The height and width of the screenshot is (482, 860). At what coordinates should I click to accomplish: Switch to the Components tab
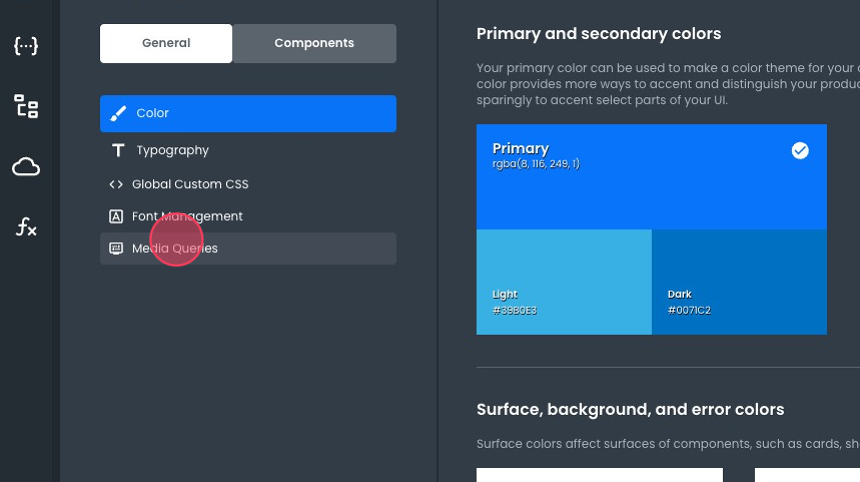tap(314, 43)
